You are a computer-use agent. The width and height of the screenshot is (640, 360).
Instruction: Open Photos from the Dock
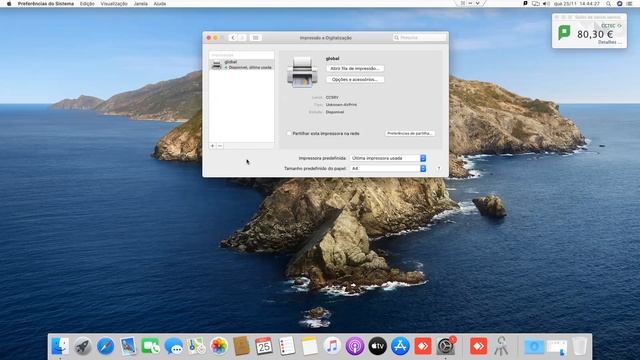[x=219, y=346]
